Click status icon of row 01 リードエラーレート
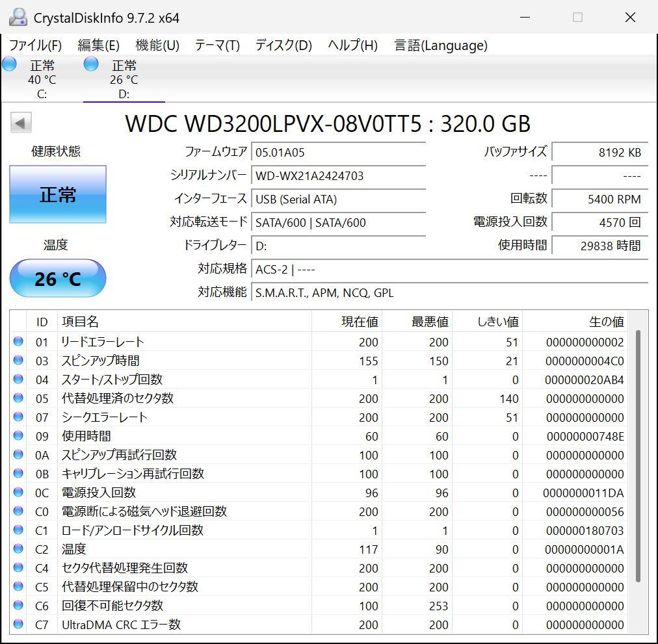 tap(18, 342)
